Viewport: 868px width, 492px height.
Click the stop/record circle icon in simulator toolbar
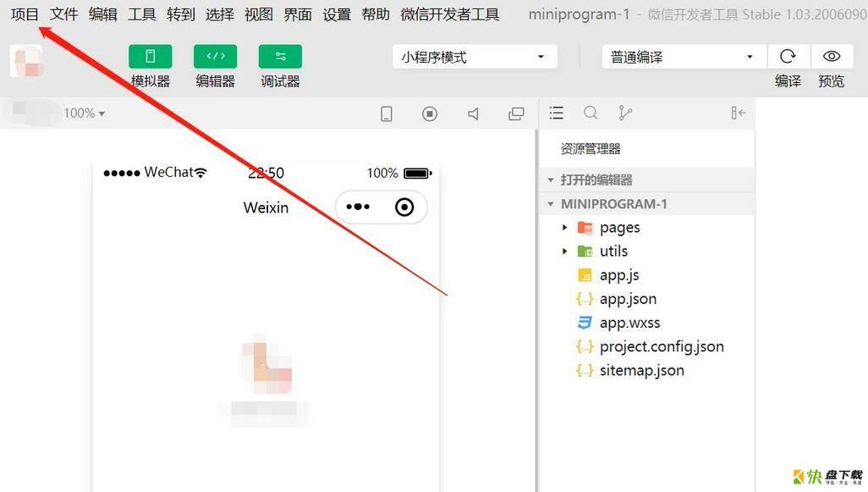(x=430, y=113)
